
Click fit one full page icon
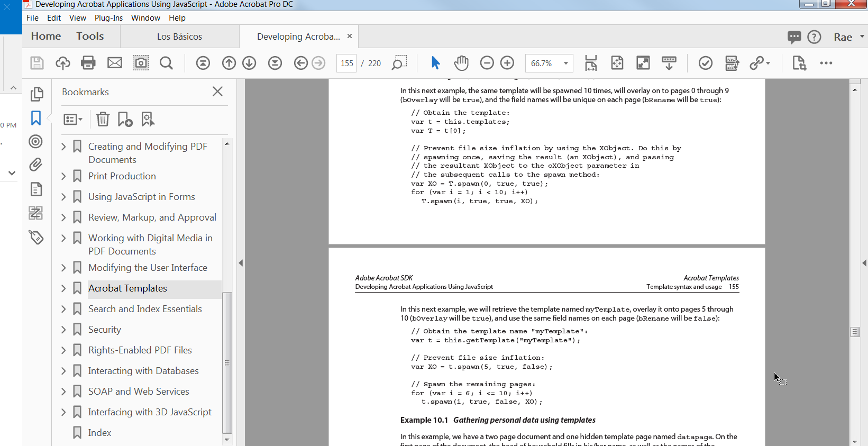[x=617, y=63]
